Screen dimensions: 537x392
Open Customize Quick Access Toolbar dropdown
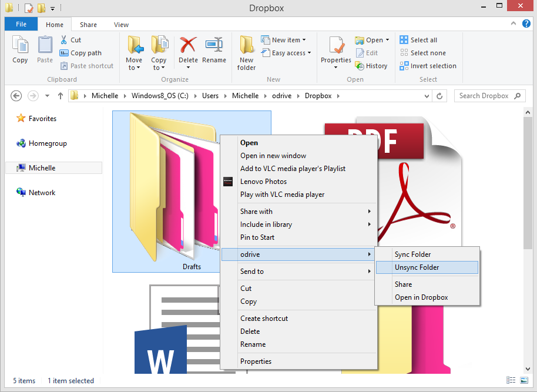(x=52, y=9)
